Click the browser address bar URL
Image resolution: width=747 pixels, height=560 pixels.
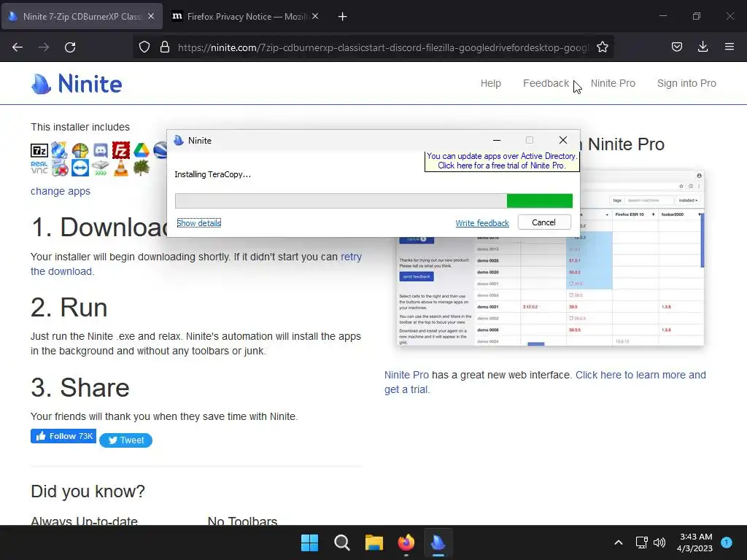pos(383,47)
